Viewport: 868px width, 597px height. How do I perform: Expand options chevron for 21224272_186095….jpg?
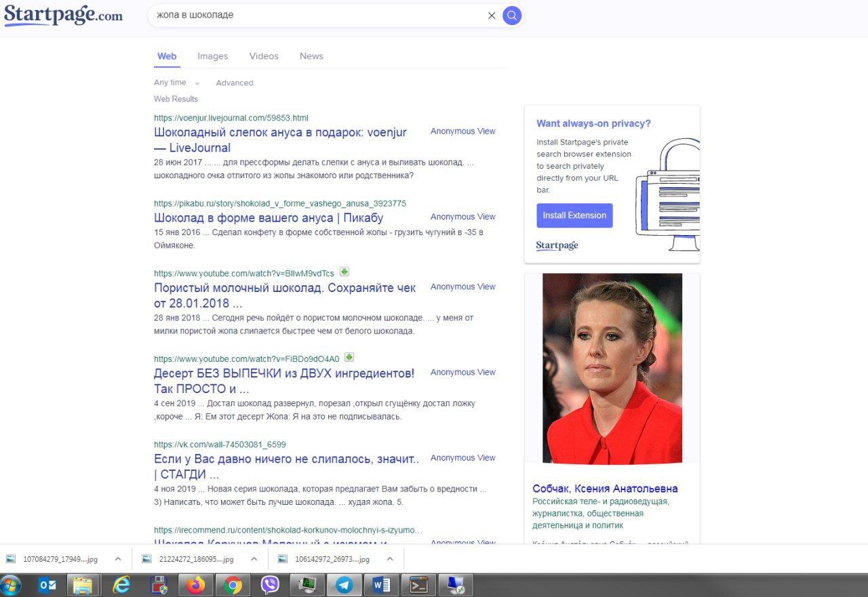(x=254, y=559)
